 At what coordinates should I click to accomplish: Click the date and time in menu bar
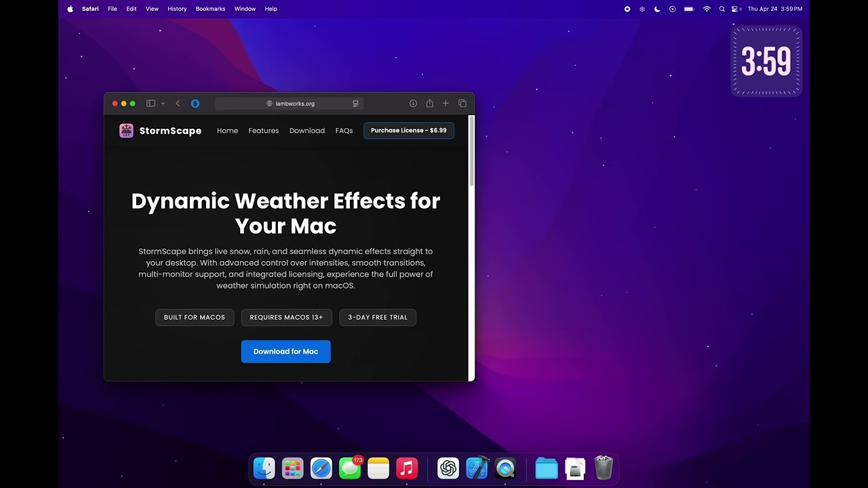point(775,9)
